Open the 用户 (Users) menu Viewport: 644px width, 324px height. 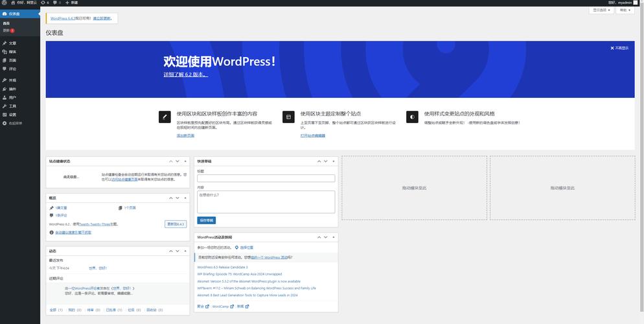pos(12,97)
